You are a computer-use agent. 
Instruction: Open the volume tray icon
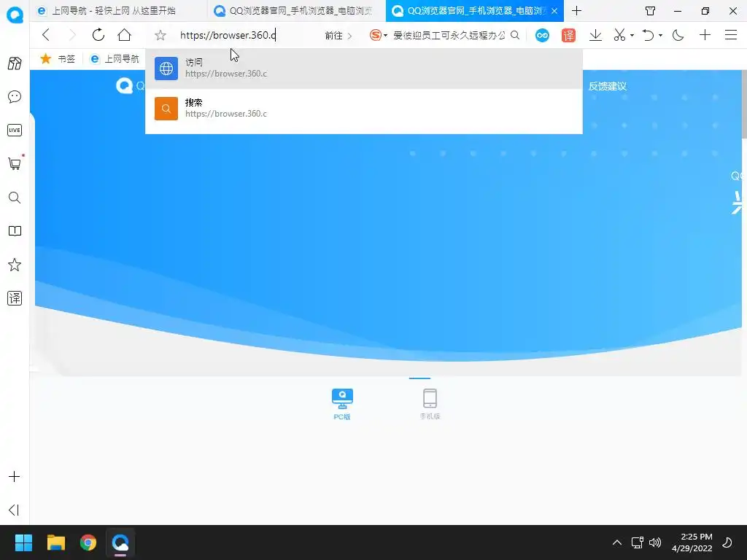(655, 542)
